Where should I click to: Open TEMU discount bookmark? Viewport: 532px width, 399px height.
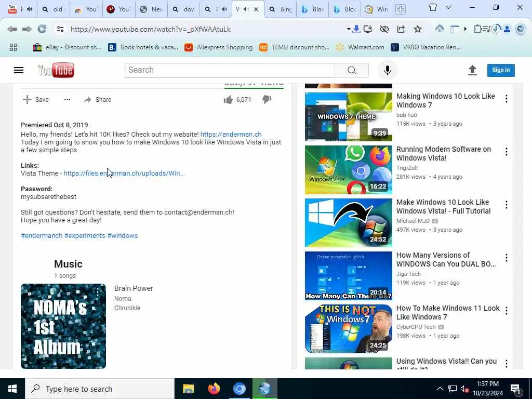click(x=294, y=47)
